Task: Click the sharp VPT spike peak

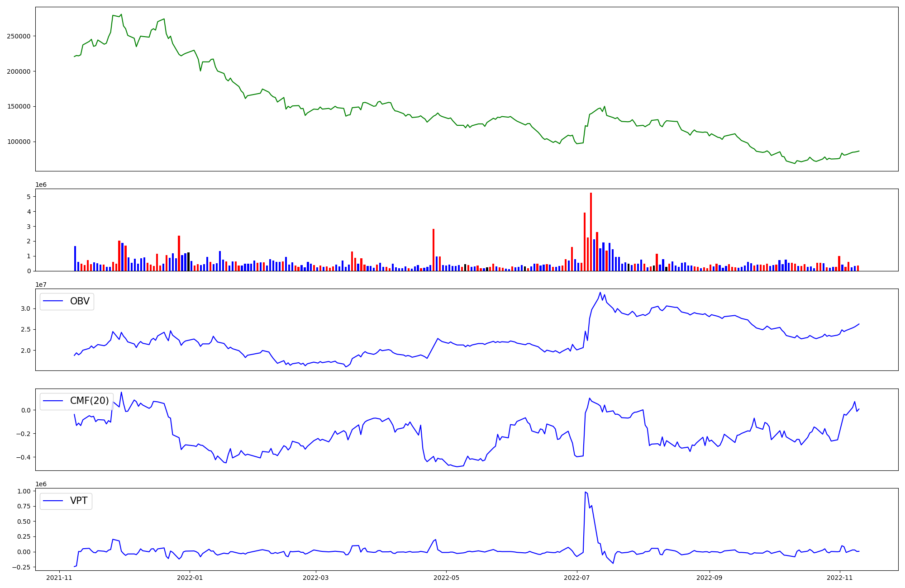Action: coord(585,492)
